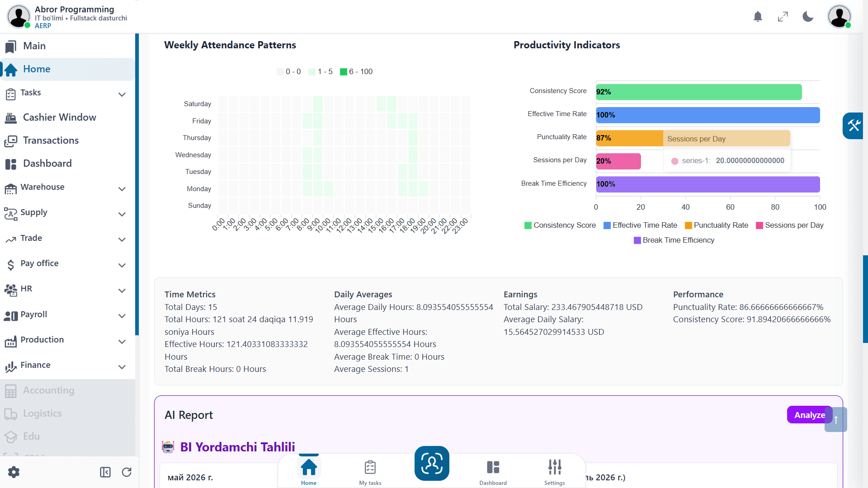Open user profile avatar at top right
868x488 pixels.
[840, 17]
